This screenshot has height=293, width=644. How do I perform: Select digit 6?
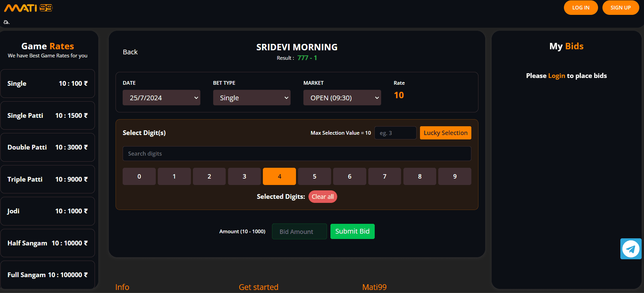[x=350, y=177]
